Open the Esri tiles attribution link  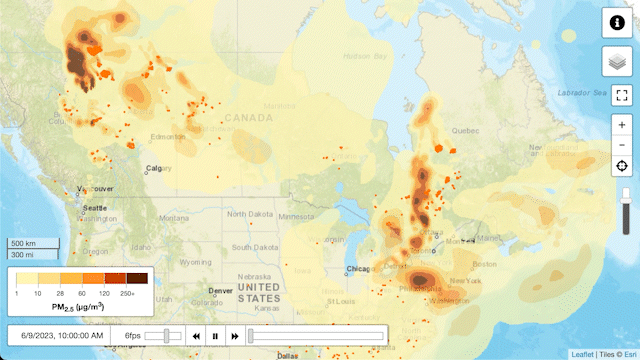pyautogui.click(x=630, y=354)
